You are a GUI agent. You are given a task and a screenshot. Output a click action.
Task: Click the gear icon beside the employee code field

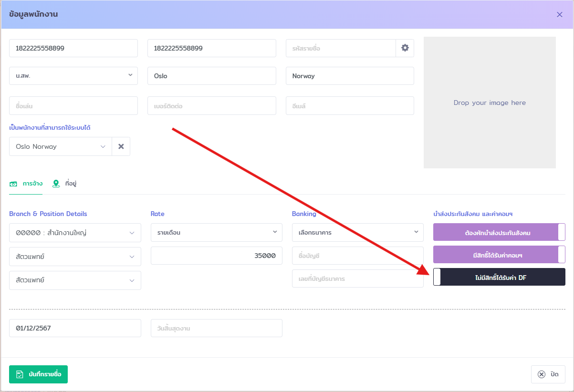click(405, 48)
